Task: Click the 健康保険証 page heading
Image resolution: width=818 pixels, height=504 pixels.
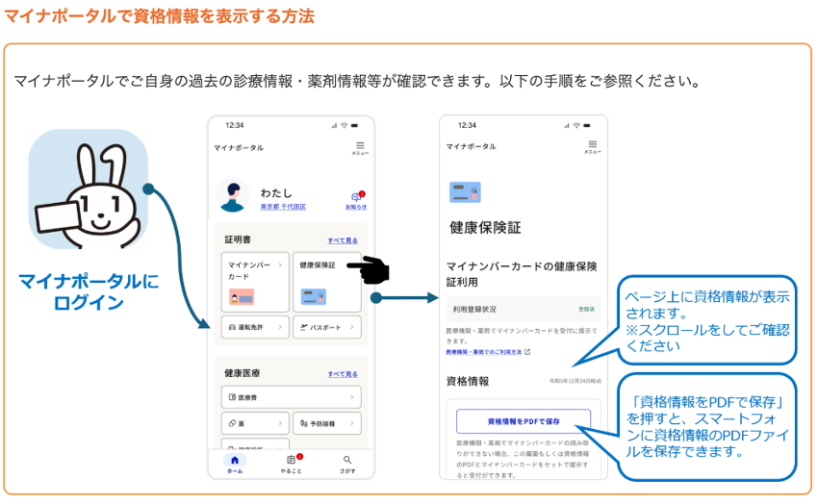Action: coord(485,228)
